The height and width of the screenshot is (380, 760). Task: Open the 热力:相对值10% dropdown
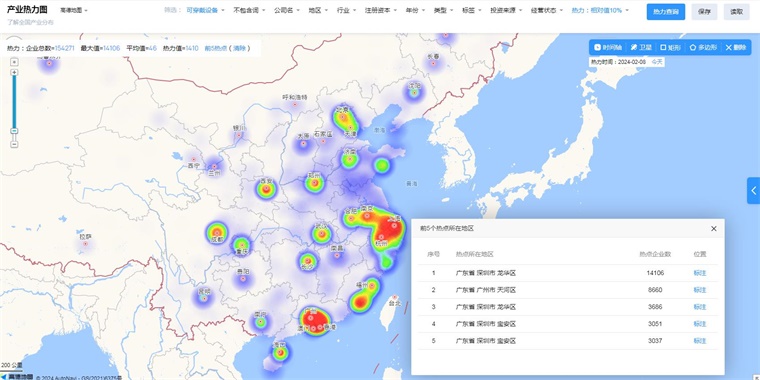point(600,10)
